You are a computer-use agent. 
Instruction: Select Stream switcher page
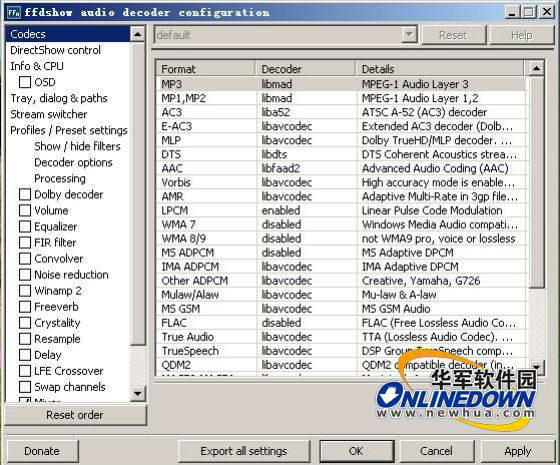pyautogui.click(x=49, y=114)
